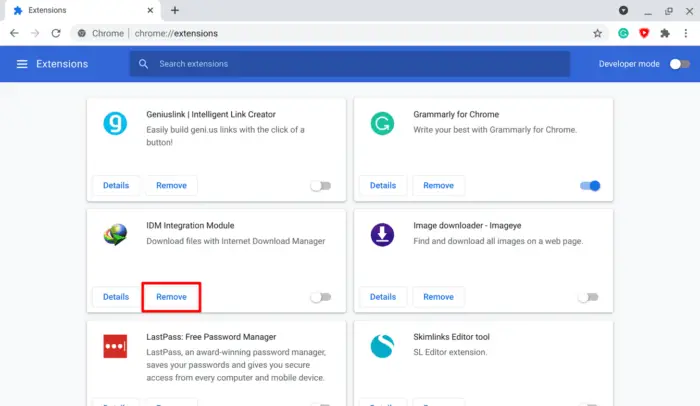
Task: Select the Extensions browser tab
Action: coord(83,10)
